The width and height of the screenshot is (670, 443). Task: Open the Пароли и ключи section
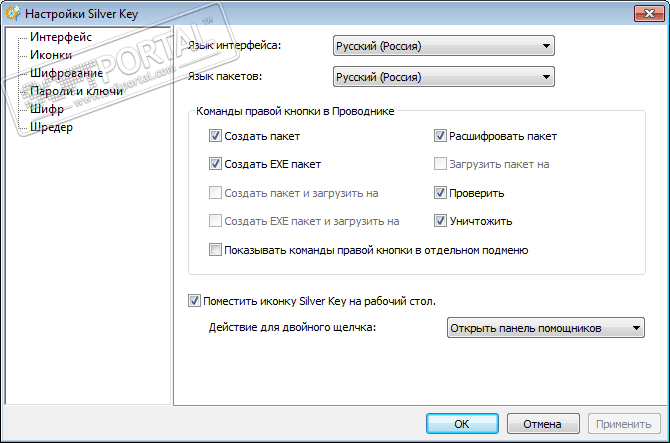77,91
